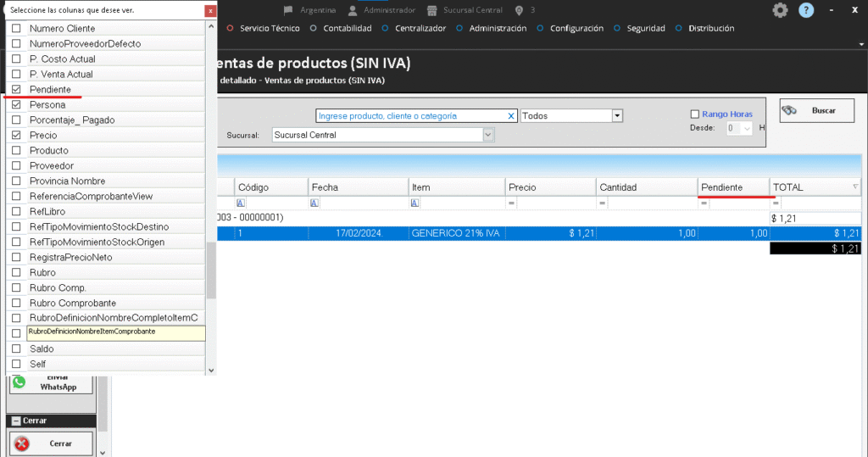Uncheck the Pendiente column checkbox

[x=16, y=89]
